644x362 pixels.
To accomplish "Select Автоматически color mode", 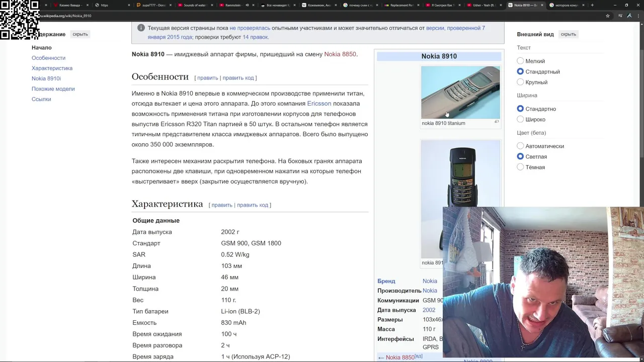I will 520,146.
